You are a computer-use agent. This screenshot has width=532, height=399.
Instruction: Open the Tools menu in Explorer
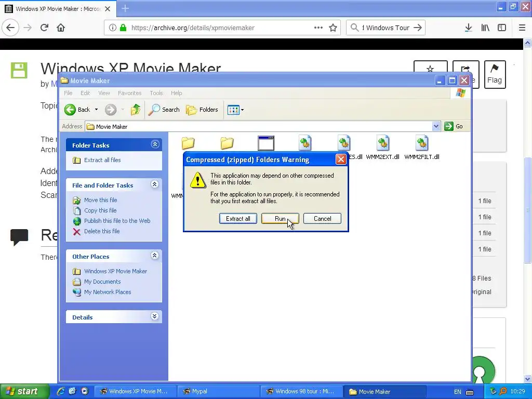(x=156, y=93)
